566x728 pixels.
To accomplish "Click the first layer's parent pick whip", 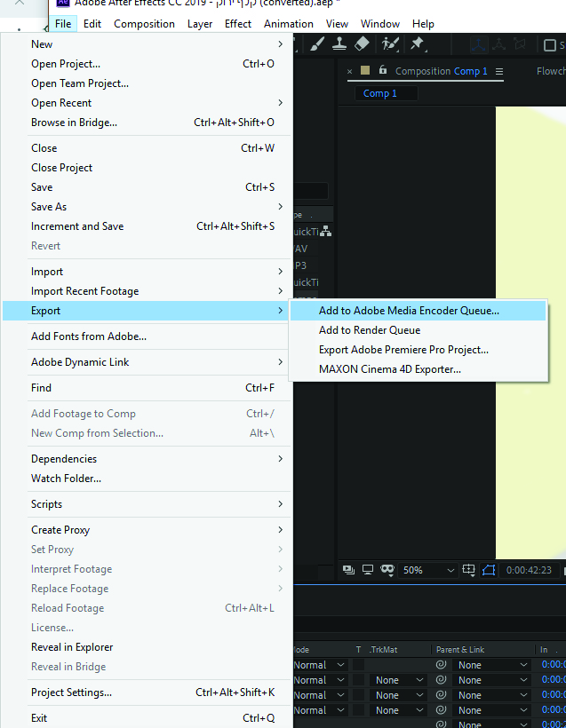I will [x=441, y=665].
